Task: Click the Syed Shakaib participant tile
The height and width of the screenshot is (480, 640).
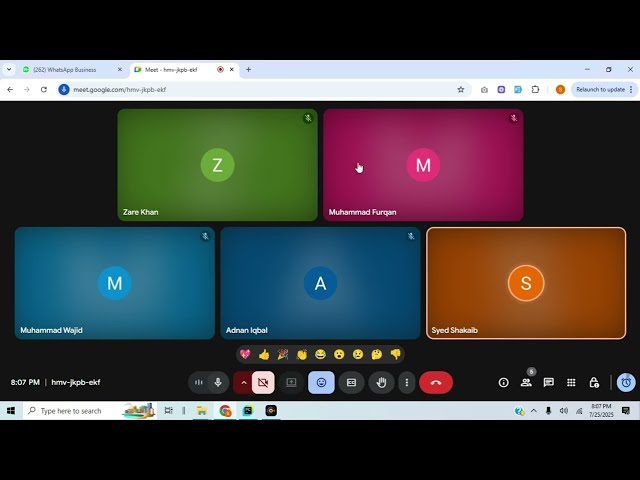Action: pyautogui.click(x=525, y=283)
